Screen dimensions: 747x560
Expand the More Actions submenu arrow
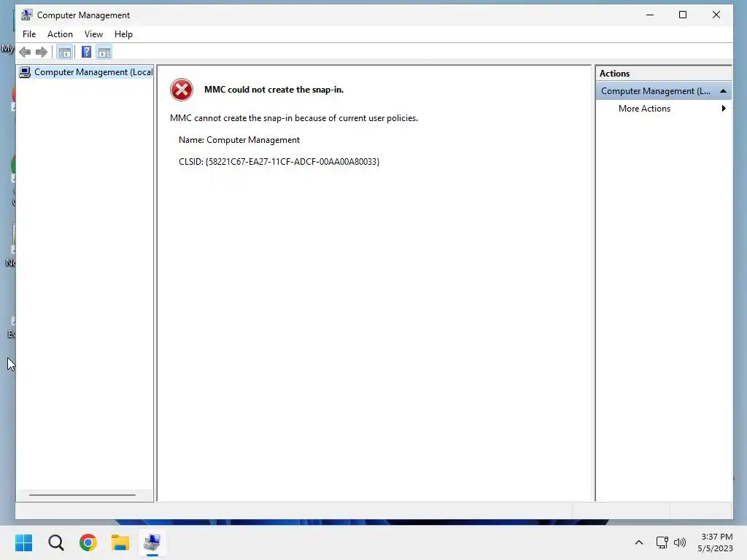coord(724,109)
